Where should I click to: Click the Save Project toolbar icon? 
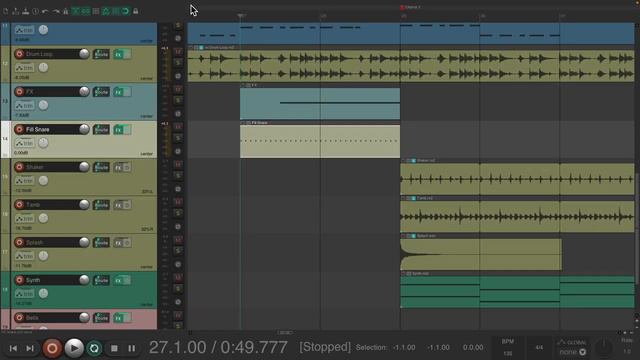[26, 11]
